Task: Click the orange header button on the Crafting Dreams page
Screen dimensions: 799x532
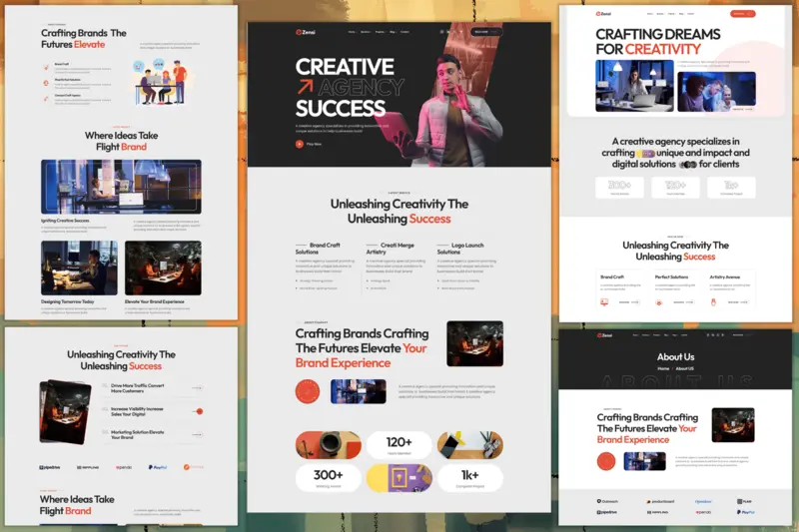Action: pyautogui.click(x=742, y=14)
